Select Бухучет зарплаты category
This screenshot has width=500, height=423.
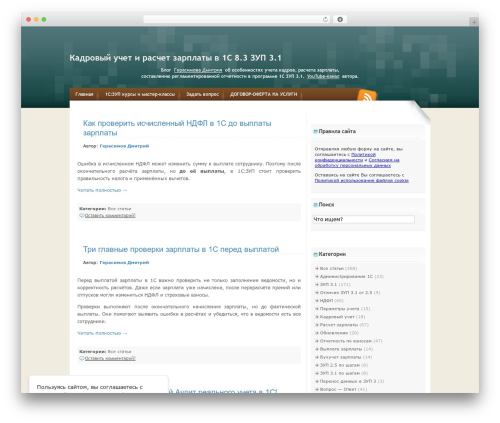pyautogui.click(x=340, y=357)
